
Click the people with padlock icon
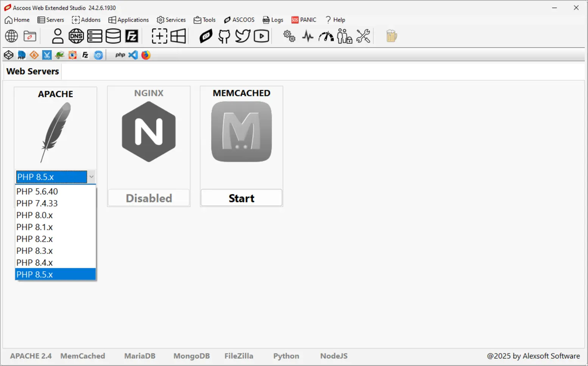click(345, 36)
